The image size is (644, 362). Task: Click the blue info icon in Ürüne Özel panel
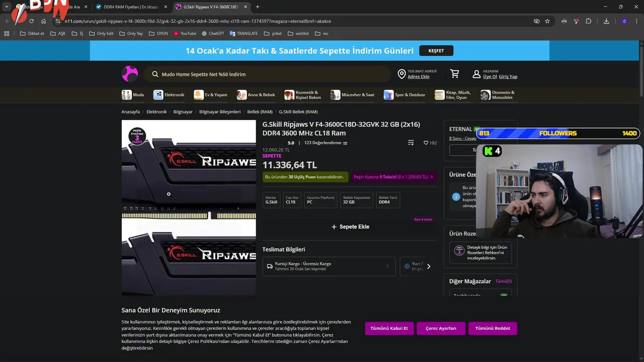click(456, 197)
